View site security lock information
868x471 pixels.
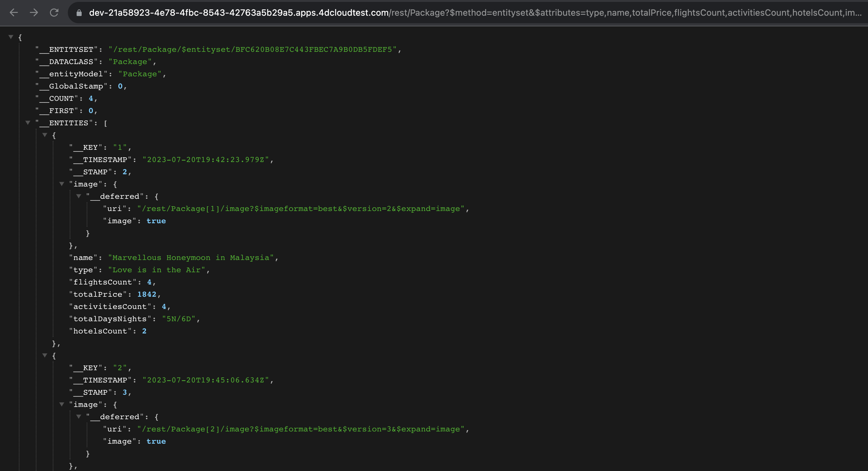[79, 13]
